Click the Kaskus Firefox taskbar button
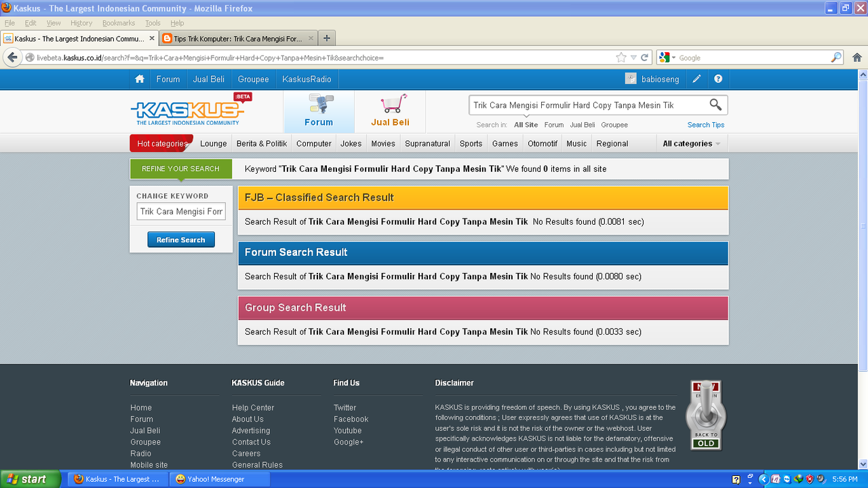 tap(118, 479)
